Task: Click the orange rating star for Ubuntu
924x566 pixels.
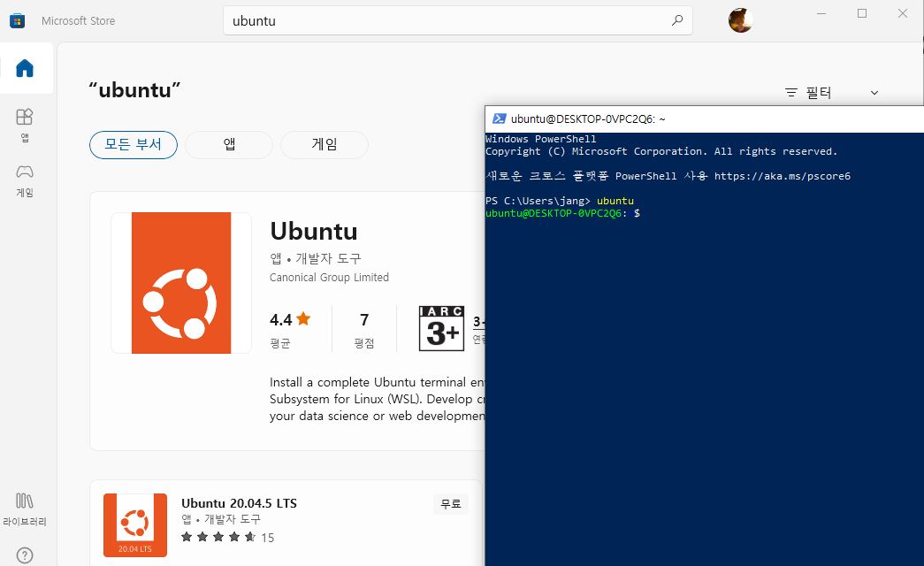Action: 303,319
